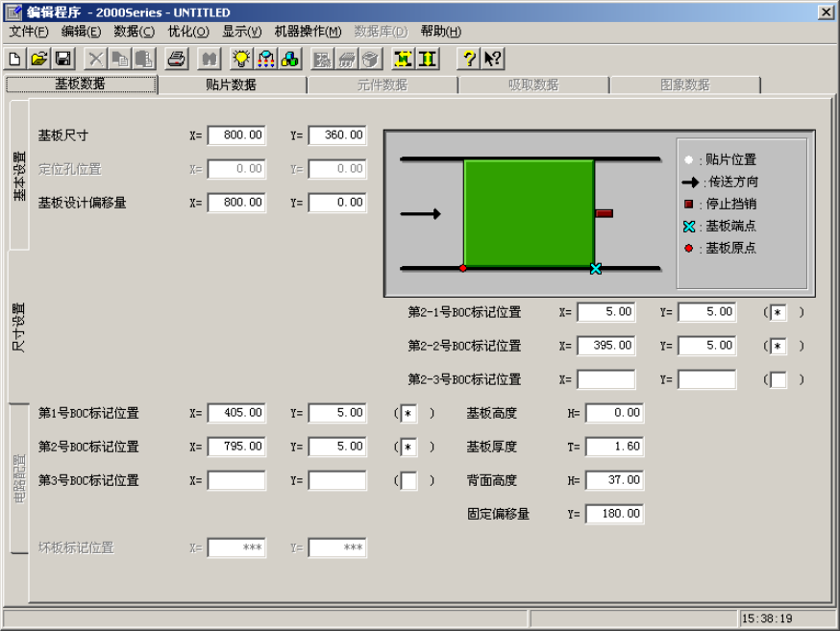Close the program editor window

826,12
